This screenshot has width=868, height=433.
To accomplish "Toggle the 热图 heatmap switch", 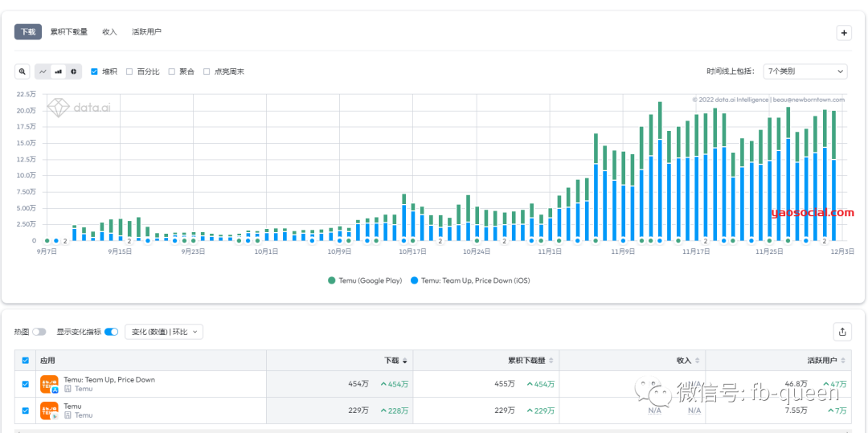I will pyautogui.click(x=39, y=332).
